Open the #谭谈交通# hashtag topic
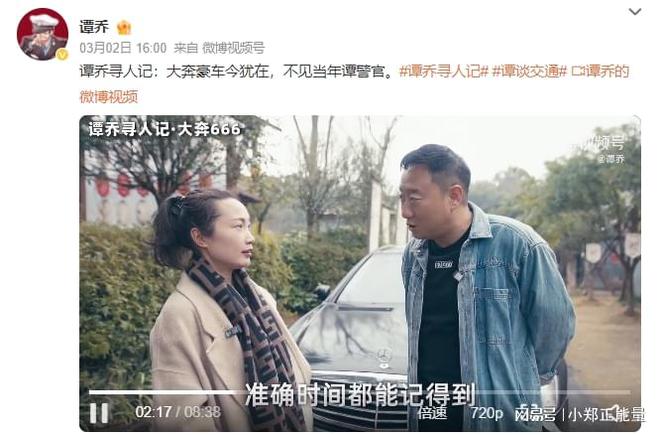The image size is (660, 435). (529, 71)
